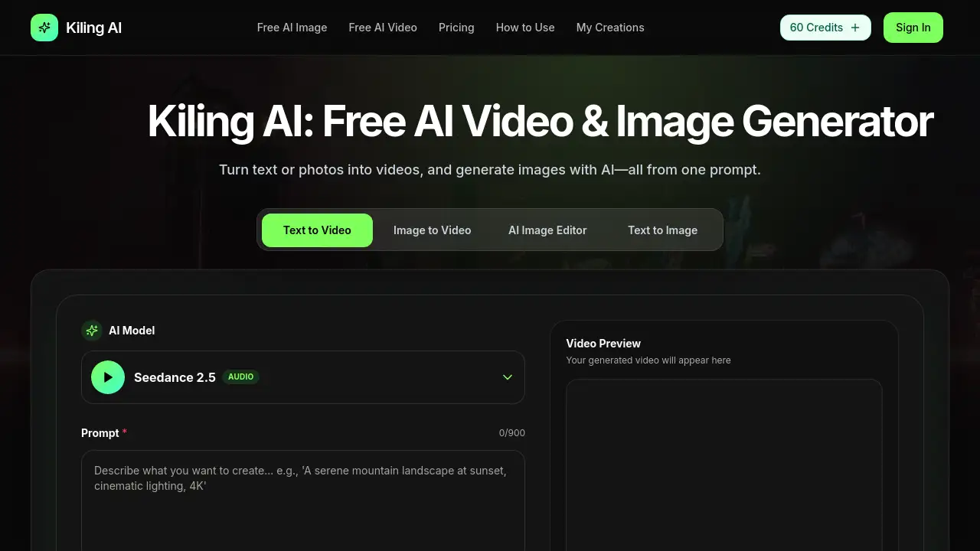The height and width of the screenshot is (551, 980).
Task: Open the Free AI Image nav link
Action: pos(292,28)
